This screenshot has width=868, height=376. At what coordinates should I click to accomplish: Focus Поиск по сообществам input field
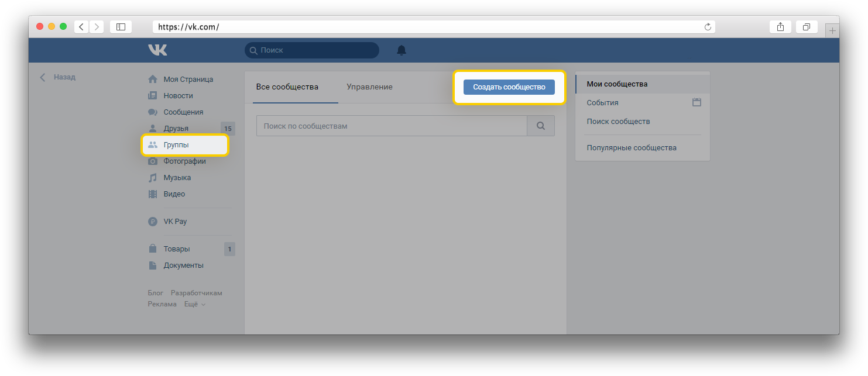point(392,126)
